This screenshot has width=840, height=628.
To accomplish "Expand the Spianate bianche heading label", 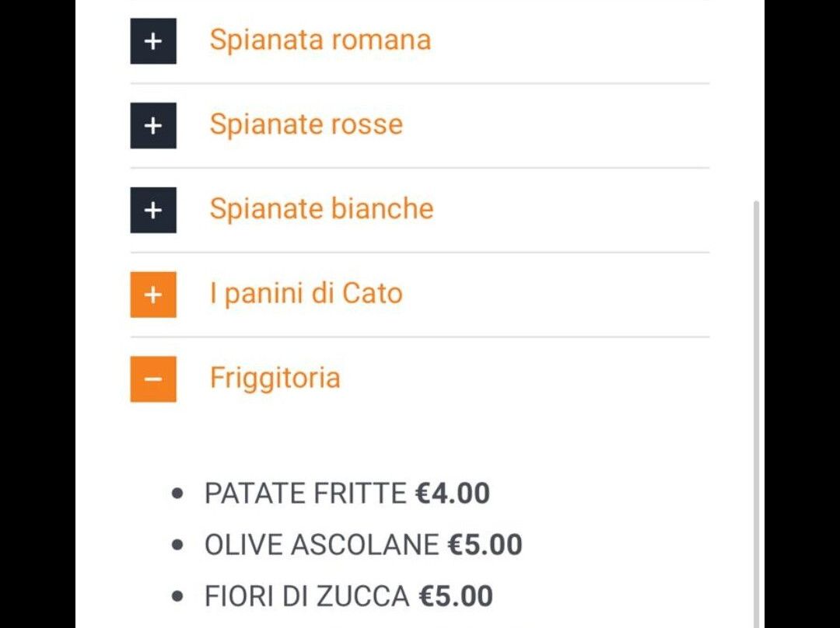I will [321, 209].
